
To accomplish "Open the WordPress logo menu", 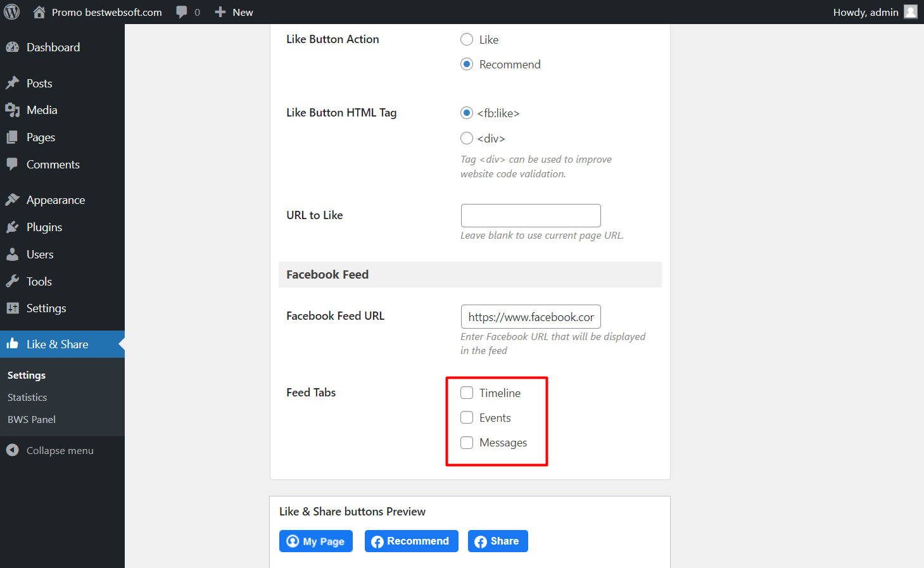I will point(11,12).
